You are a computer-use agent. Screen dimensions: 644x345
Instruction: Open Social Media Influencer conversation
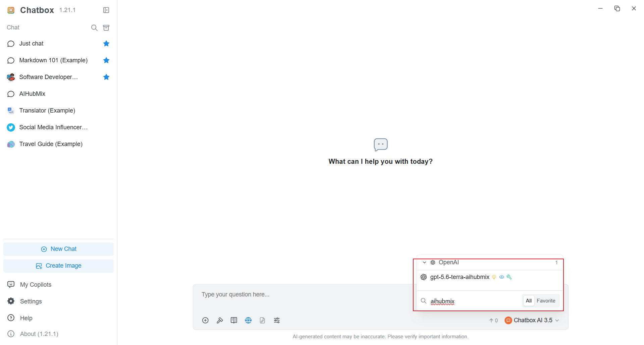pos(58,127)
